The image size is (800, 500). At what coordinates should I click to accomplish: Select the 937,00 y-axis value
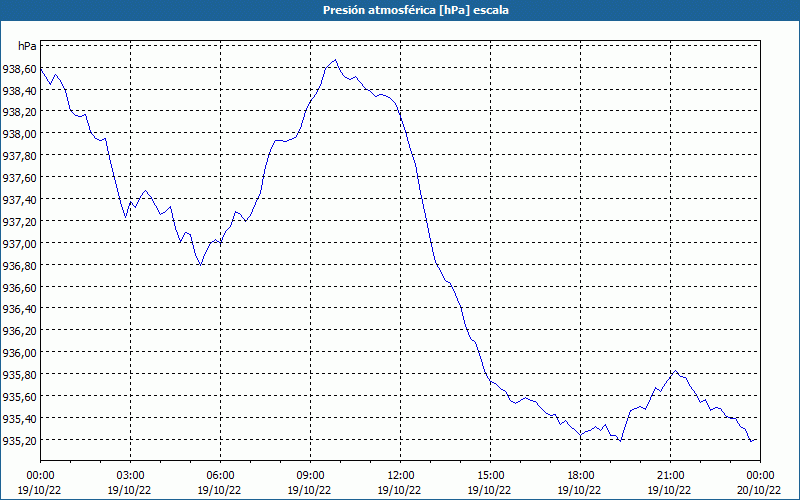tap(19, 244)
